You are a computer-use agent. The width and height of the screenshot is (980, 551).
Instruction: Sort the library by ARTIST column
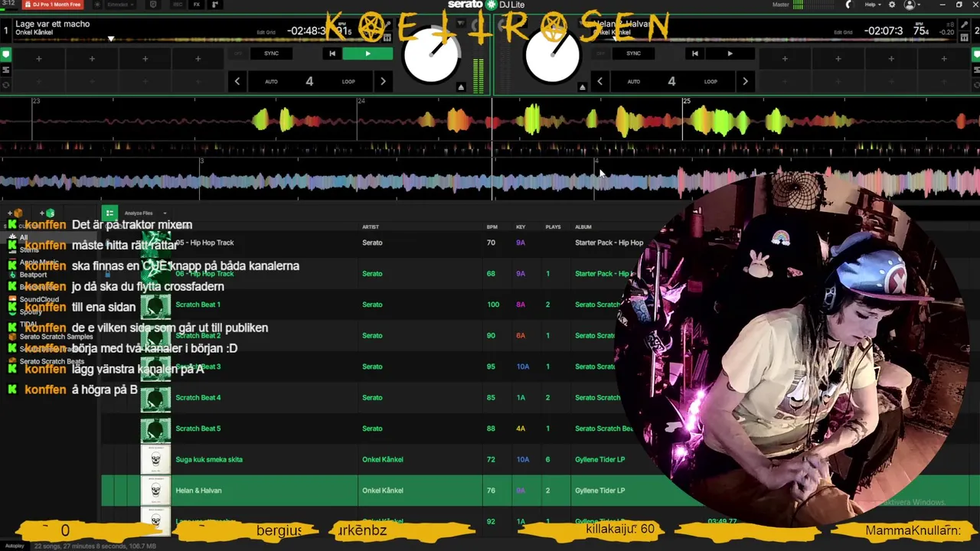[x=371, y=227]
